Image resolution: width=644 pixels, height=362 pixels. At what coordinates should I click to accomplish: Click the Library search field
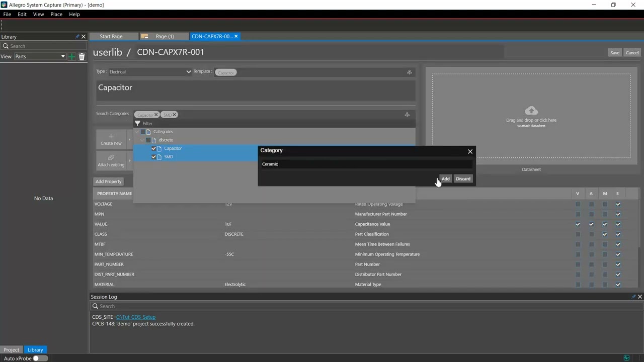44,46
